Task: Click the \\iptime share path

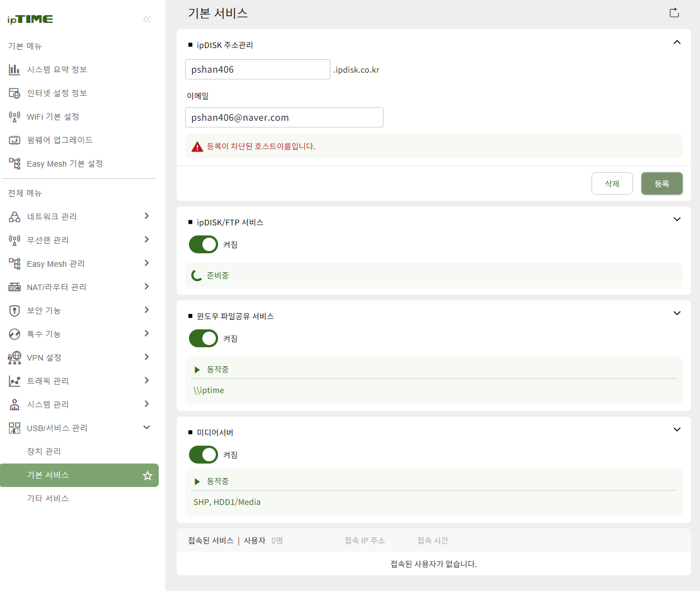Action: [209, 390]
